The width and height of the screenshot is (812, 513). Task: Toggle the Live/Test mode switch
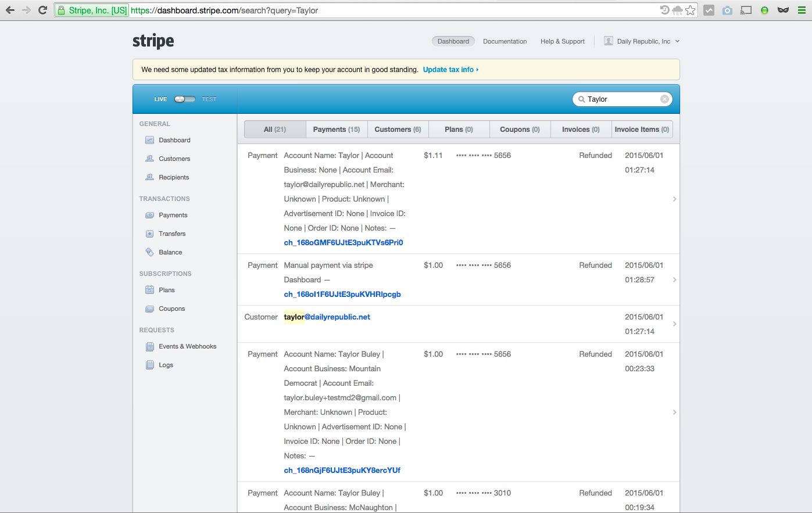185,99
